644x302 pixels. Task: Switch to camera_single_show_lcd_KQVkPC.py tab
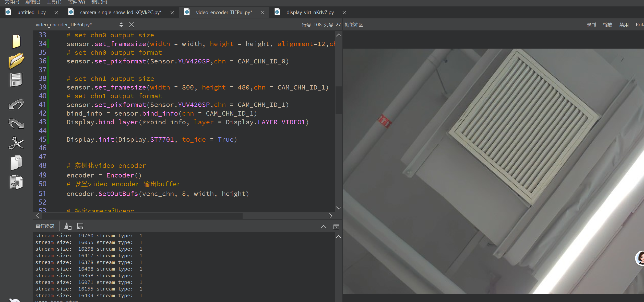pyautogui.click(x=121, y=12)
